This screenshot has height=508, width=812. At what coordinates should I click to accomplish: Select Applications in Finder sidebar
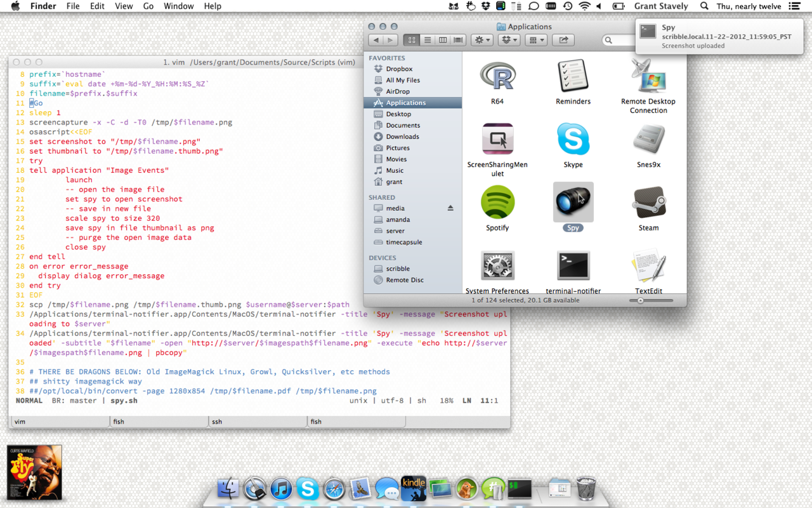(x=413, y=103)
